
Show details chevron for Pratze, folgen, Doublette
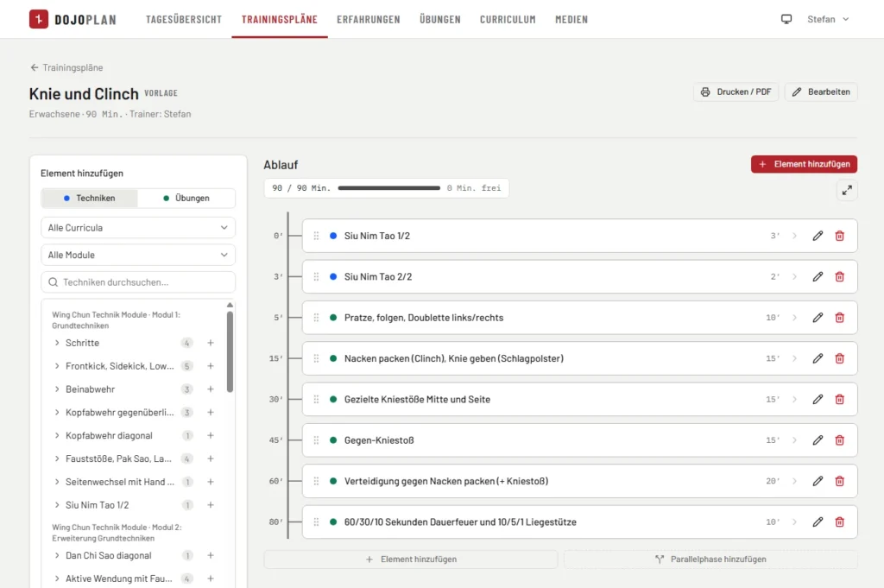pyautogui.click(x=794, y=318)
